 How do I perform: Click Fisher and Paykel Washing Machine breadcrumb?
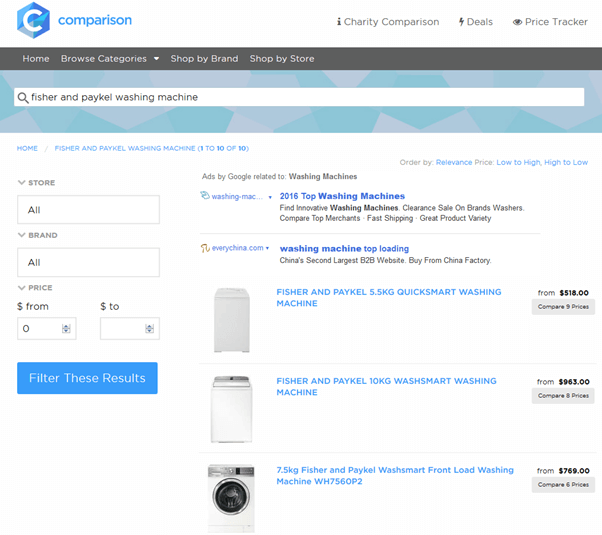[152, 148]
